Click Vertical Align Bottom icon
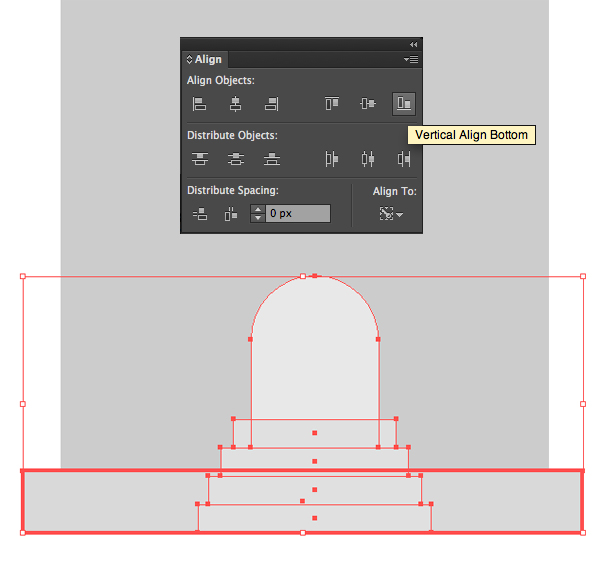The height and width of the screenshot is (575, 600). point(404,104)
